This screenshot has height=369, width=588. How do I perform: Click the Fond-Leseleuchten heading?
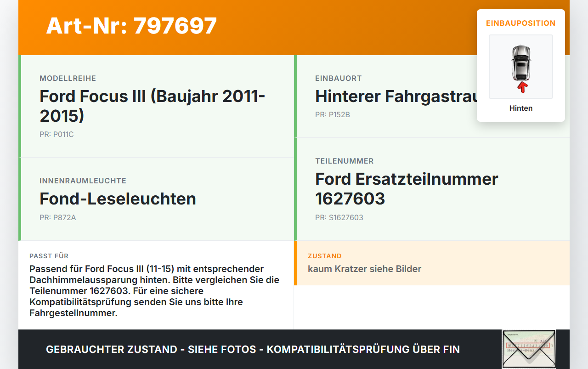point(118,199)
